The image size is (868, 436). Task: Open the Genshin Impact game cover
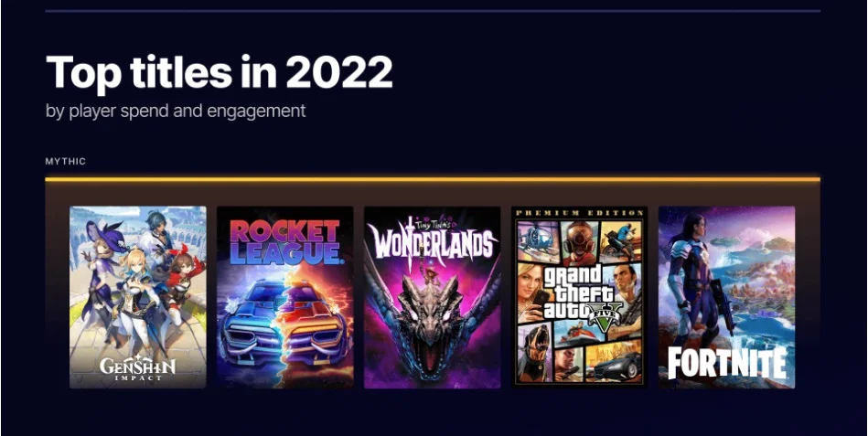click(x=138, y=297)
